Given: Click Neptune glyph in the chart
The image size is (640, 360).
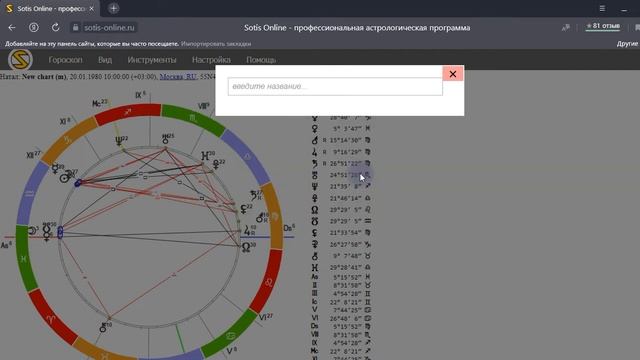Looking at the screenshot, I should click(119, 141).
